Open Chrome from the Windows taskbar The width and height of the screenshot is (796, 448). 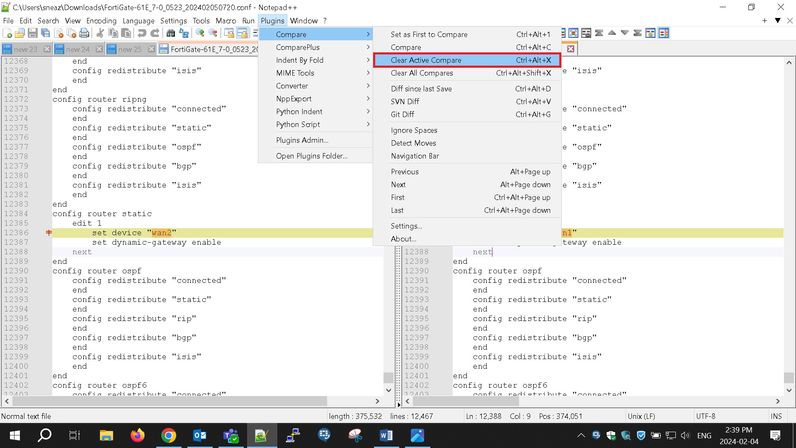[168, 435]
